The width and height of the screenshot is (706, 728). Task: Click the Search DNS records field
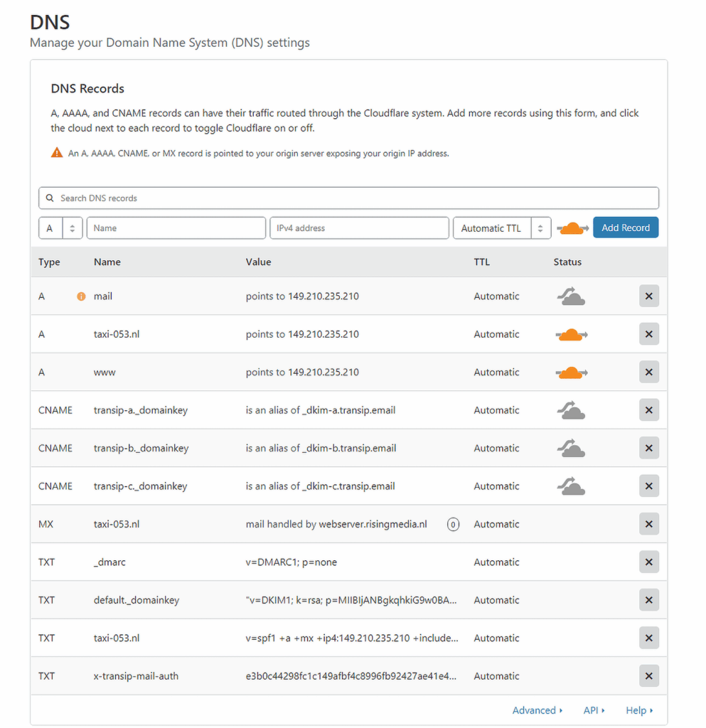(x=348, y=198)
